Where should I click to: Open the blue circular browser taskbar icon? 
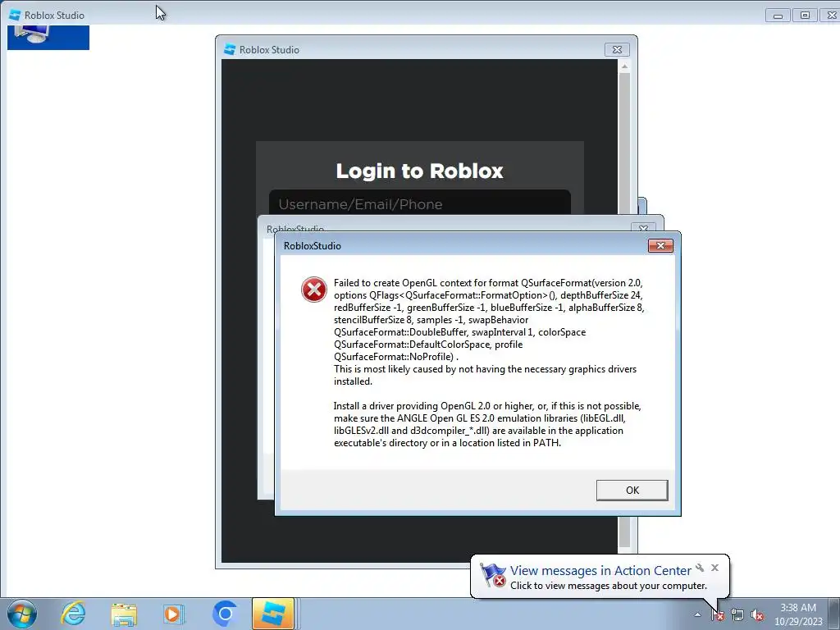225,614
